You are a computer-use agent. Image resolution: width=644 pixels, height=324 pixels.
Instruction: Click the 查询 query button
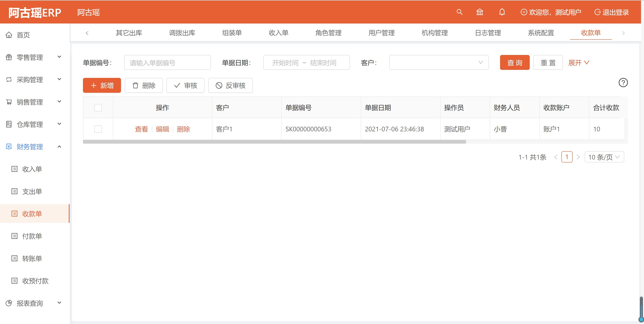514,62
